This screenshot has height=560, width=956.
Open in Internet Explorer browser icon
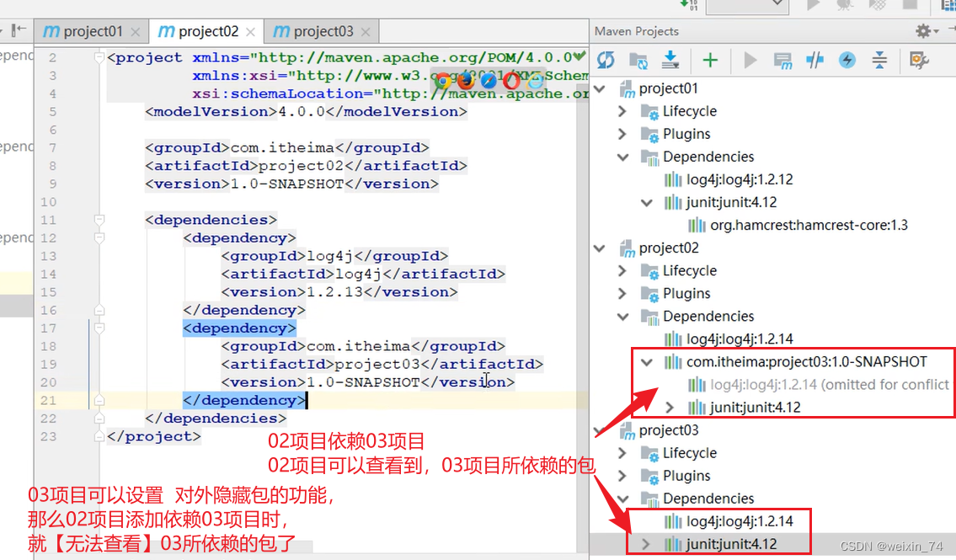click(535, 81)
